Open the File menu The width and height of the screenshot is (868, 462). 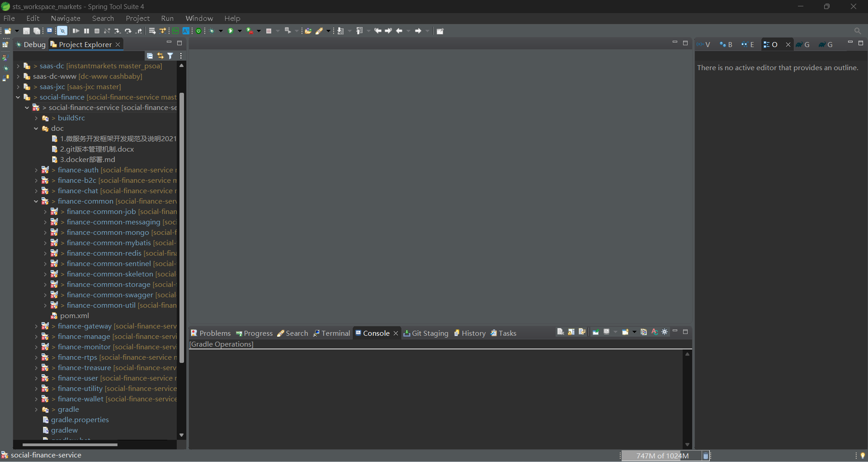click(9, 18)
